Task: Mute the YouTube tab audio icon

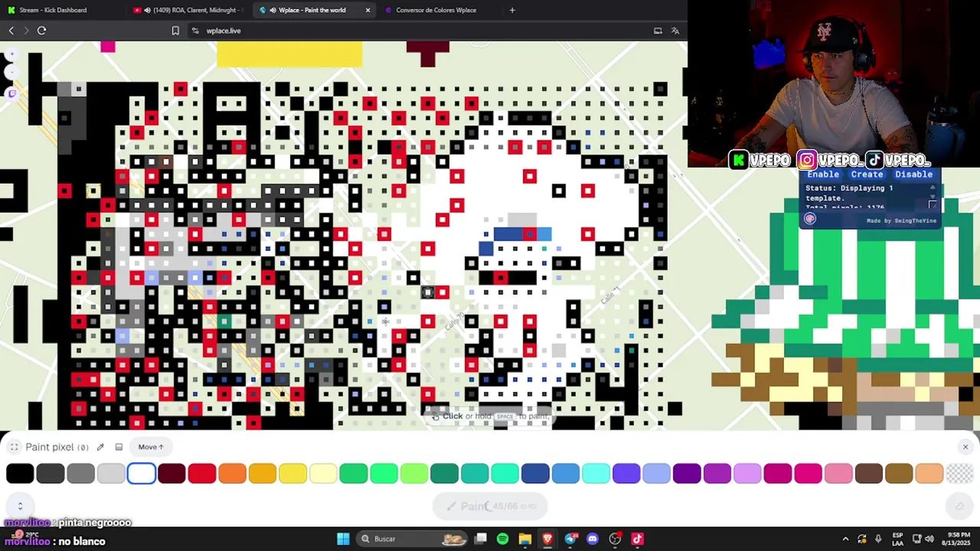Action: coord(147,10)
